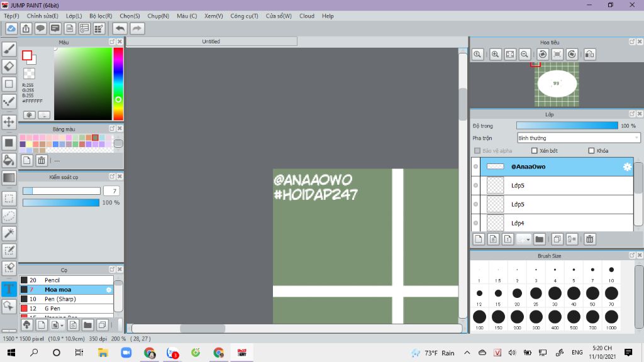Screen dimensions: 644x362
Task: Select the Bucket fill tool
Action: click(x=9, y=160)
